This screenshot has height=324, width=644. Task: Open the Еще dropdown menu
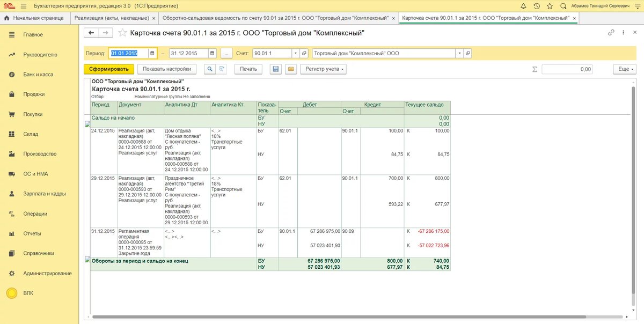pos(625,69)
